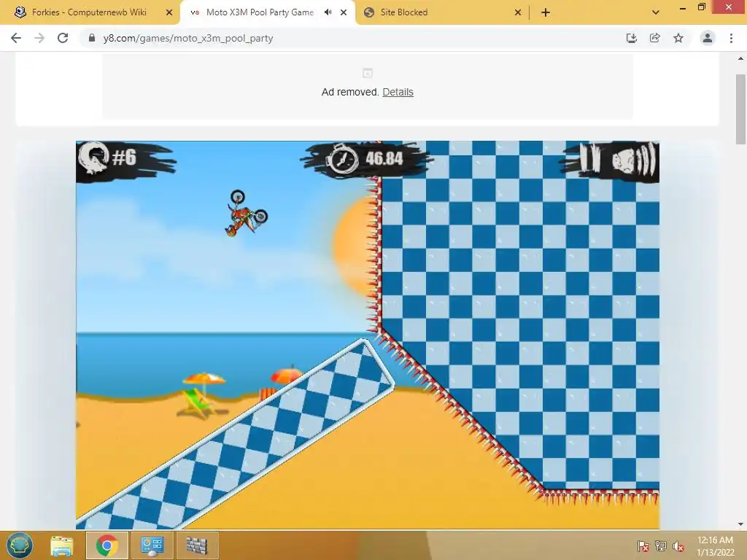This screenshot has height=560, width=747.
Task: Click the motorbike rider in midair
Action: [246, 213]
